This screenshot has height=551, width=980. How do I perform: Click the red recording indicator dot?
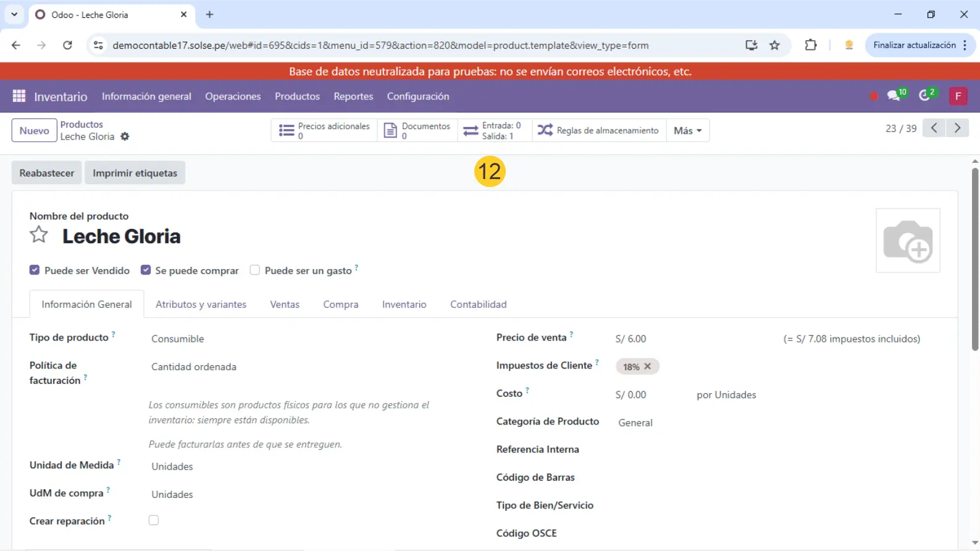coord(873,96)
